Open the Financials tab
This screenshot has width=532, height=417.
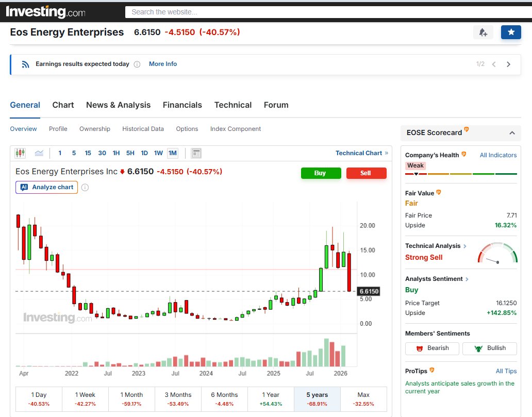pos(182,105)
